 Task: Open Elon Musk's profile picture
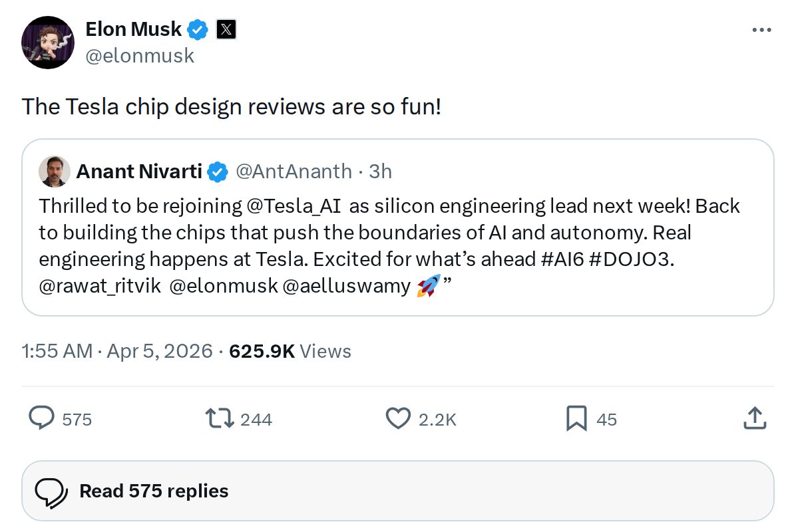[48, 42]
